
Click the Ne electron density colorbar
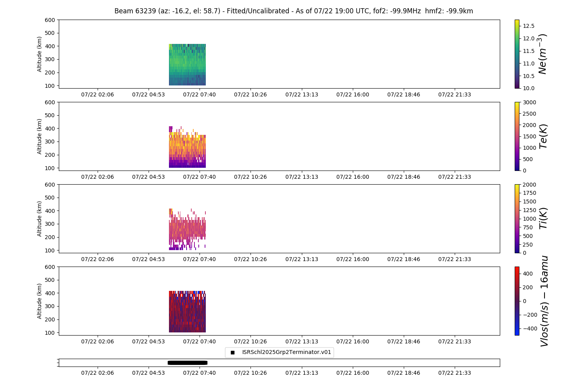point(517,54)
